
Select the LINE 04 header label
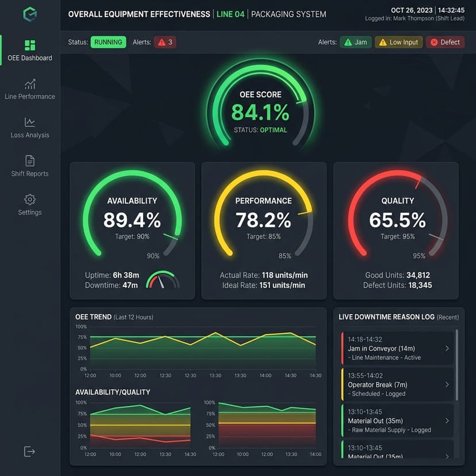click(x=231, y=14)
